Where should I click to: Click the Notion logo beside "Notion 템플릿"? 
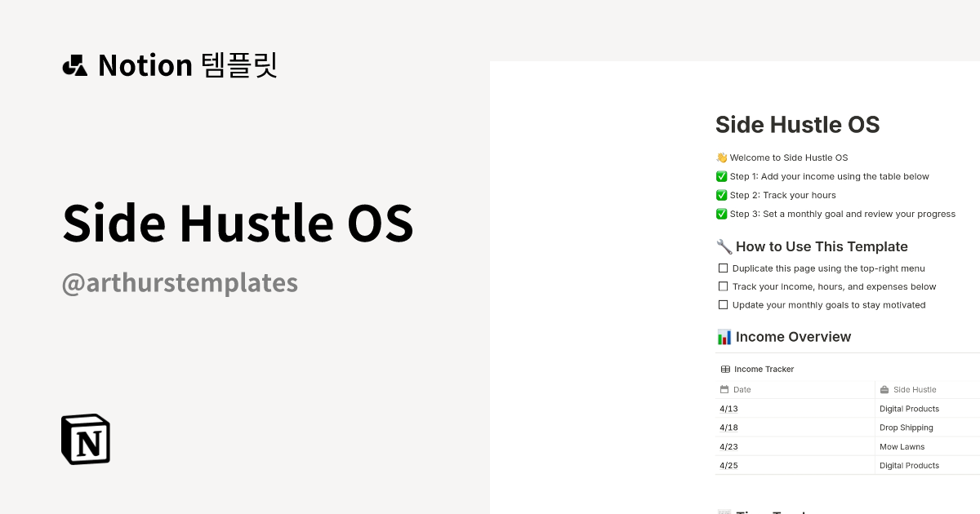coord(73,65)
